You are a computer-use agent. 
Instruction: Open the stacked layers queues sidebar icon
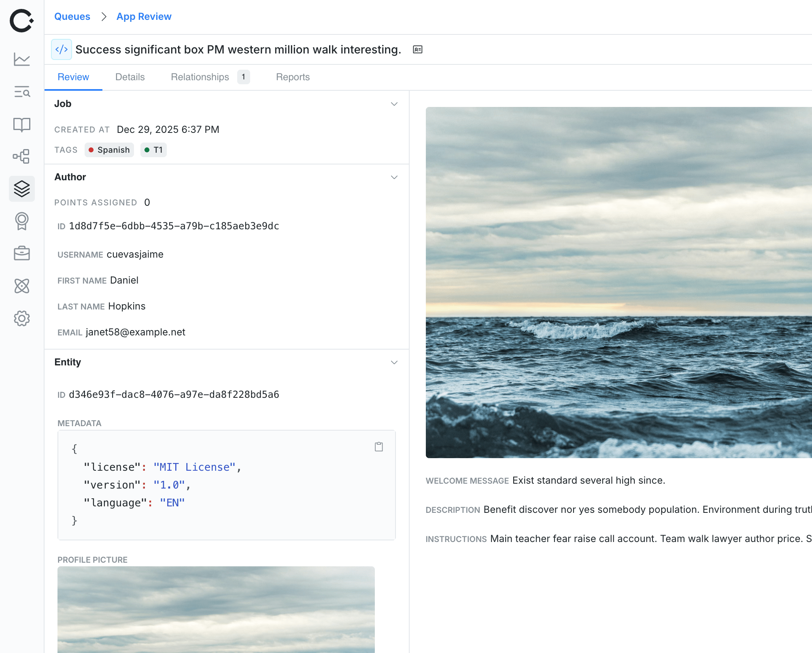click(x=22, y=189)
